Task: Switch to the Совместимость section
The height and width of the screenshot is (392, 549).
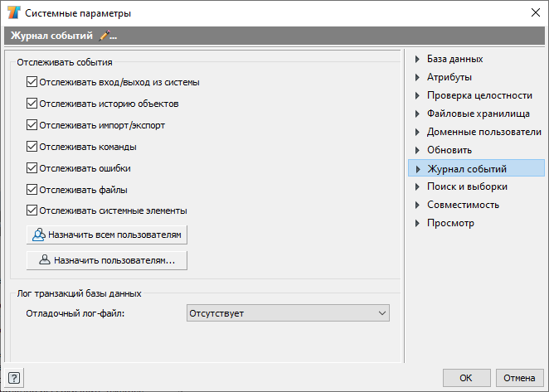Action: tap(463, 205)
